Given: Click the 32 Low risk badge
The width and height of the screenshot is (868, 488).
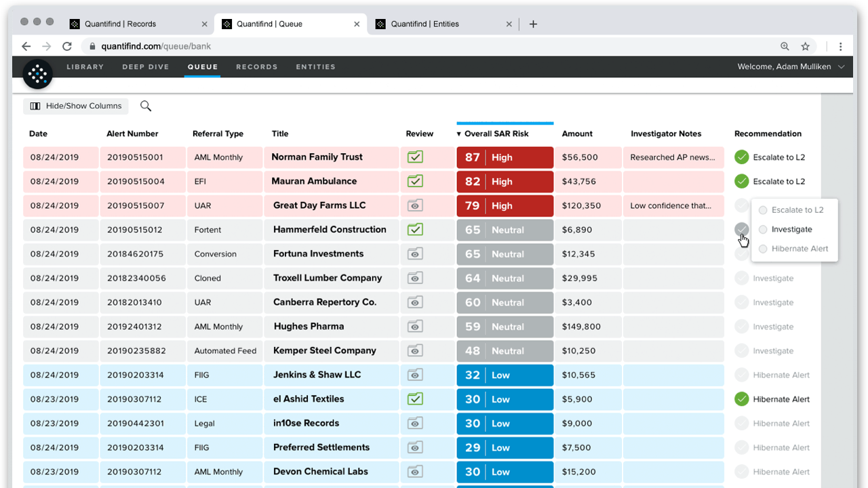Looking at the screenshot, I should click(x=505, y=375).
